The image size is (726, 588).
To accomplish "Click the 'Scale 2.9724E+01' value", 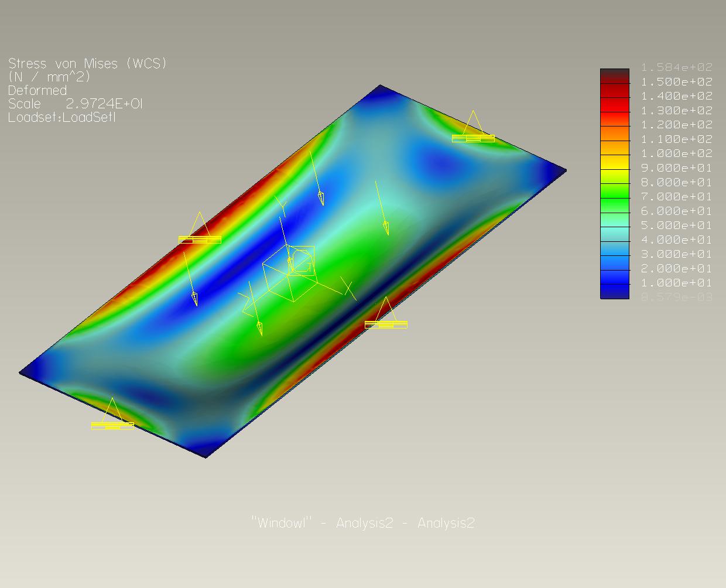I will 76,104.
